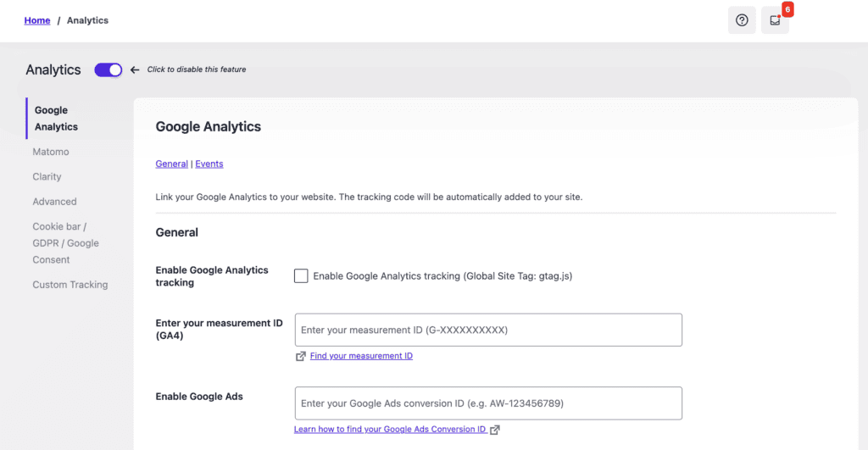
Task: Toggle the Analytics feature switch off
Action: (108, 69)
